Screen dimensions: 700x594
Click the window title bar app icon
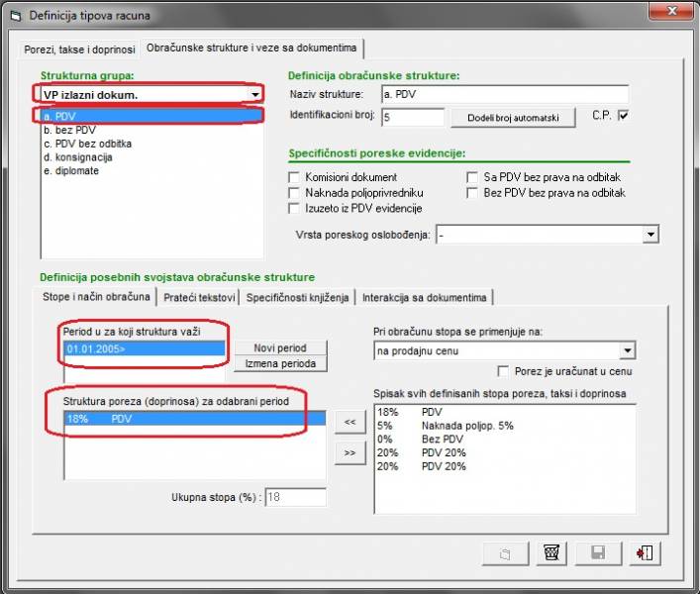tap(15, 16)
